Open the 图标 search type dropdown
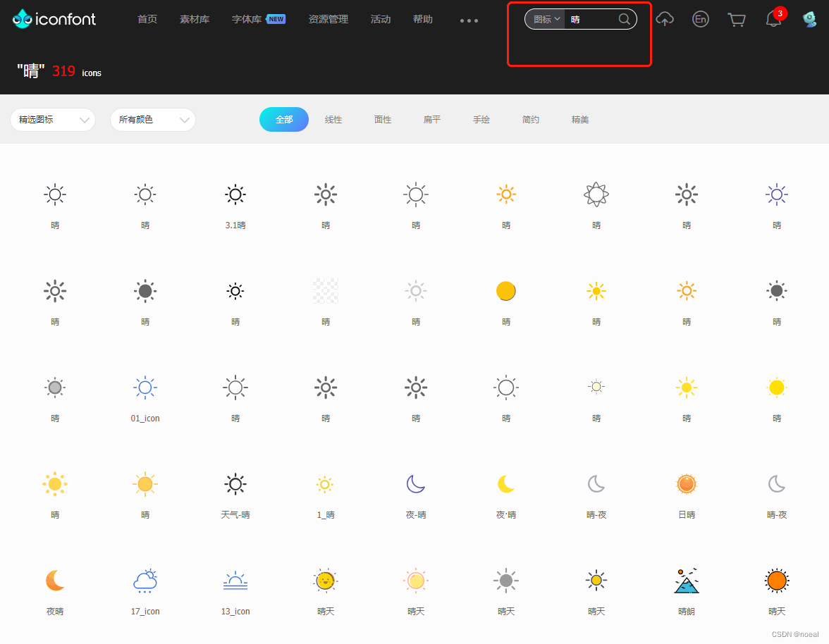The image size is (829, 644). pyautogui.click(x=544, y=19)
